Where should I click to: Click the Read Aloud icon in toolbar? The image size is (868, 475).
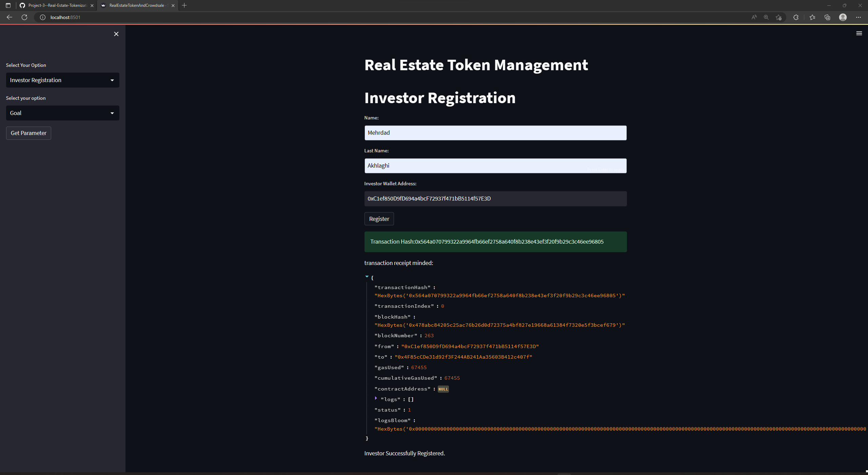point(754,17)
